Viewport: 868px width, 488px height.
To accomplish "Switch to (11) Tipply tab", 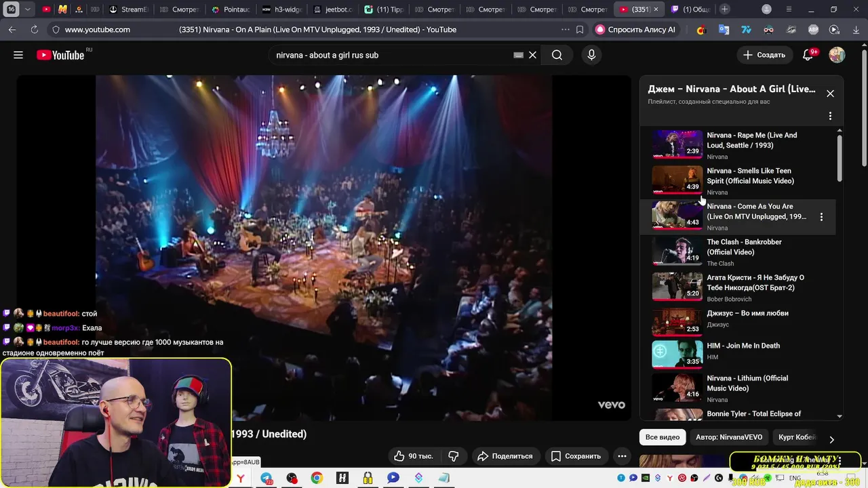I will point(383,9).
